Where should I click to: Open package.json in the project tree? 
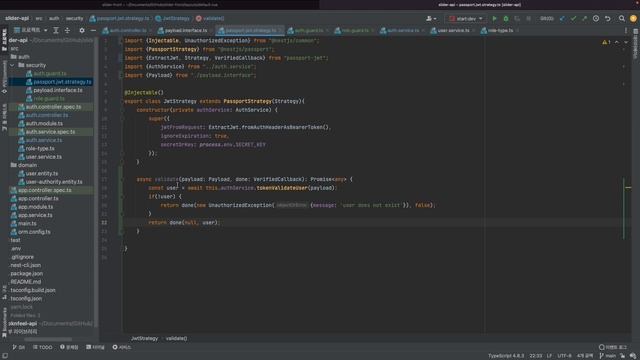[x=27, y=273]
